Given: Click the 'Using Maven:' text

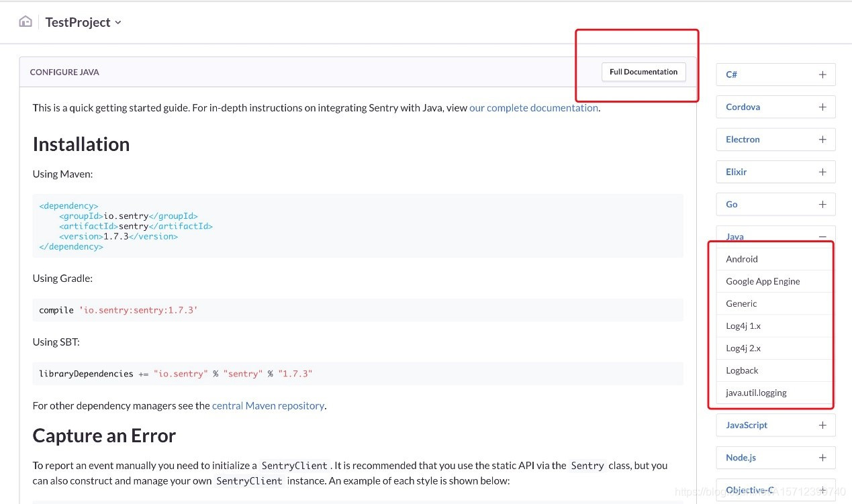Looking at the screenshot, I should point(62,174).
